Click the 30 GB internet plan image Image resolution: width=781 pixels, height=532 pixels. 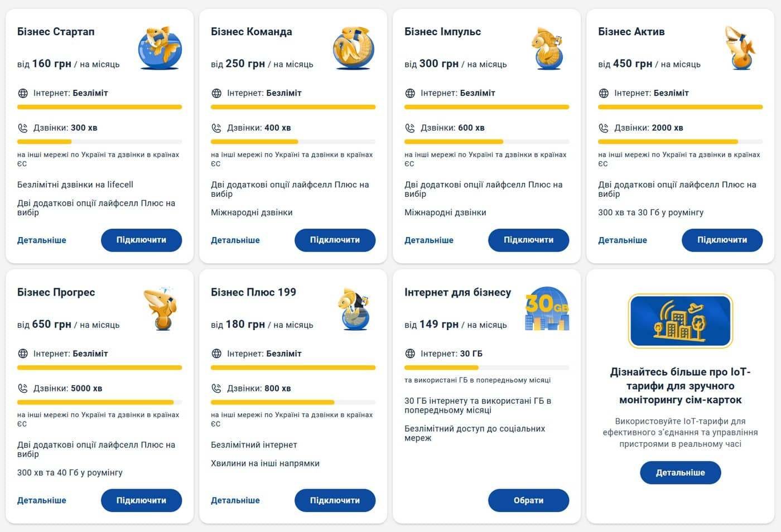point(547,308)
